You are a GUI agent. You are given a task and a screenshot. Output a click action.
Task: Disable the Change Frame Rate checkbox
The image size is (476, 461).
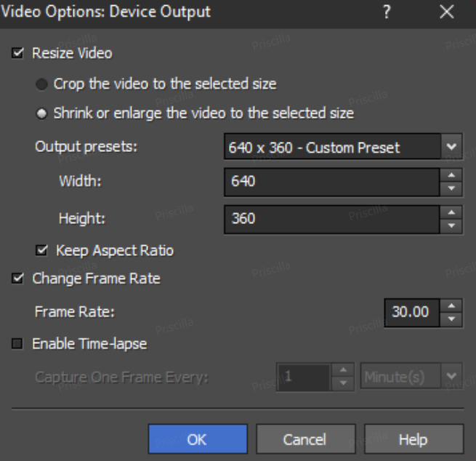(x=17, y=278)
